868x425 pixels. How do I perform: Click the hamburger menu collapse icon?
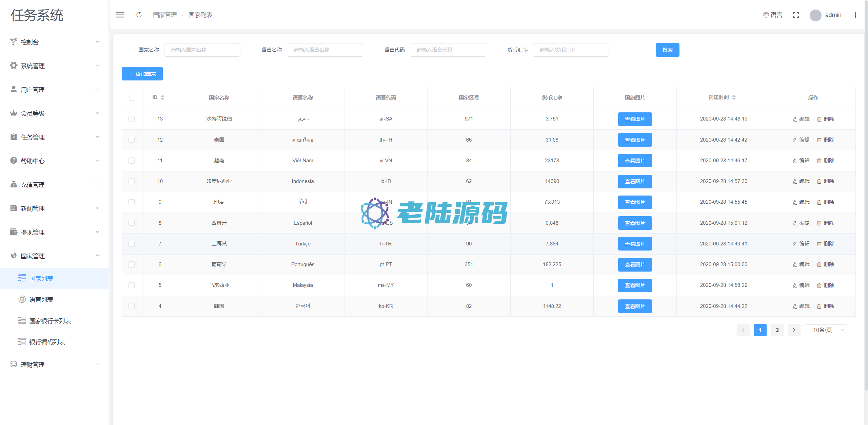[x=120, y=15]
